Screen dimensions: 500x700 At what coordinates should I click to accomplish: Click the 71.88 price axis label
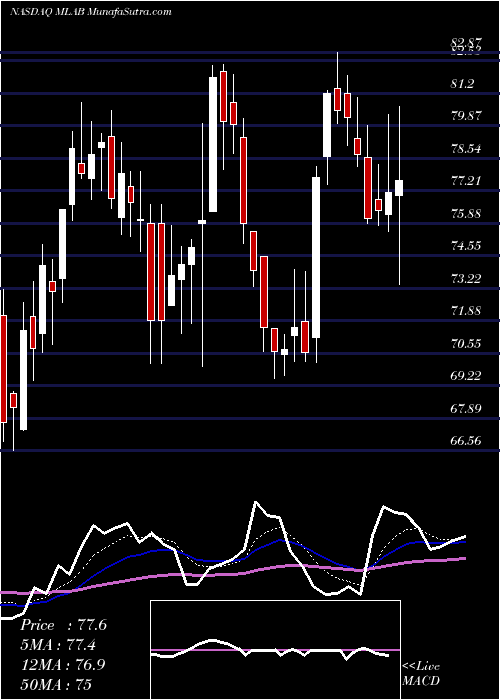tap(467, 310)
